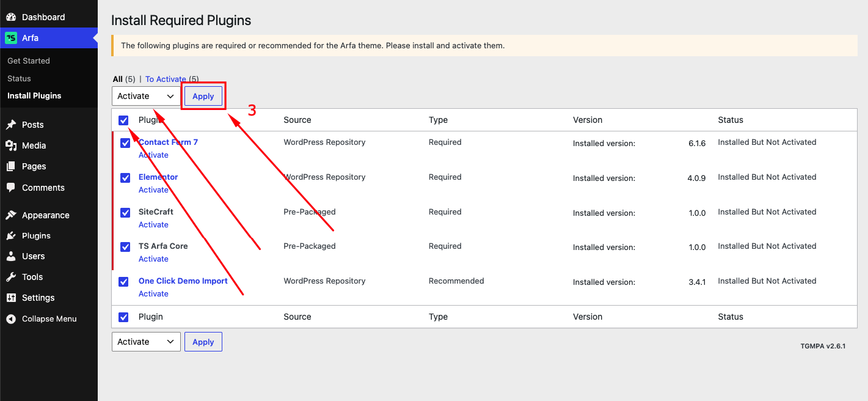Click the Install Required Plugins heading
This screenshot has height=401, width=868.
point(181,20)
